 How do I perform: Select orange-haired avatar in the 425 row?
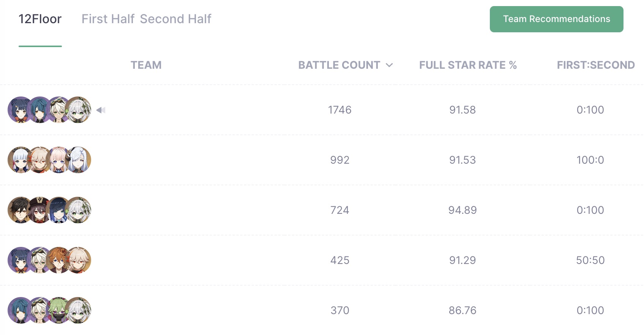pos(58,260)
